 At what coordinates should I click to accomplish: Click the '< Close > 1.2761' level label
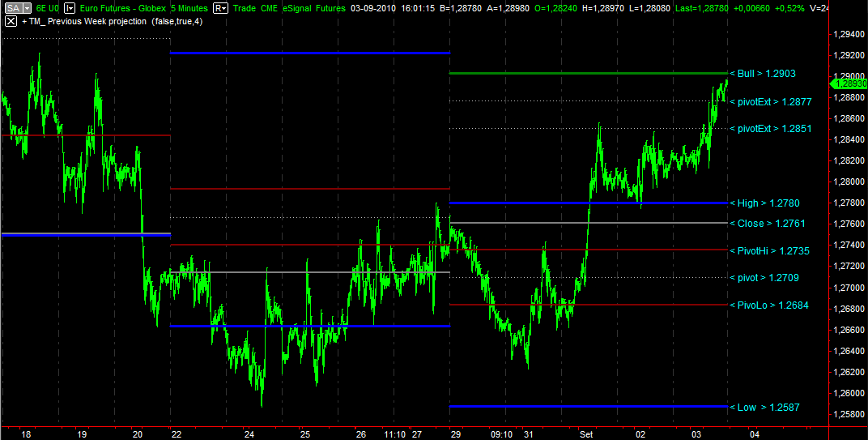point(768,224)
